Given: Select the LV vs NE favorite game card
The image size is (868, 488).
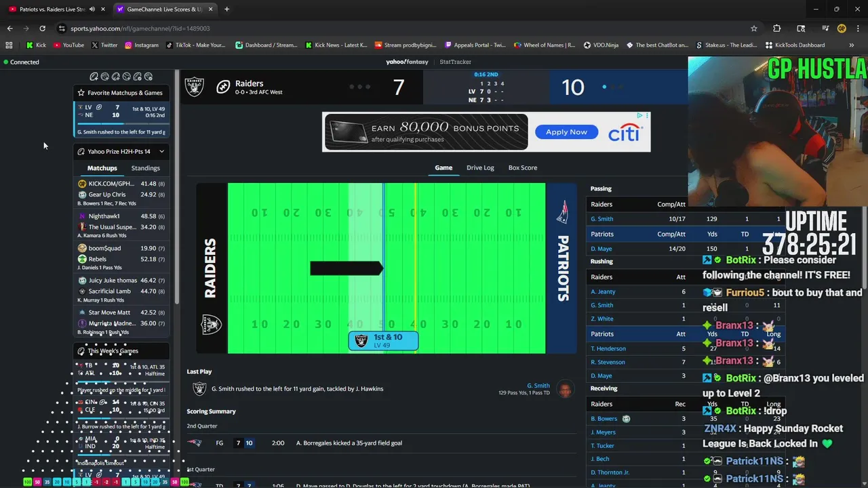Looking at the screenshot, I should point(121,119).
